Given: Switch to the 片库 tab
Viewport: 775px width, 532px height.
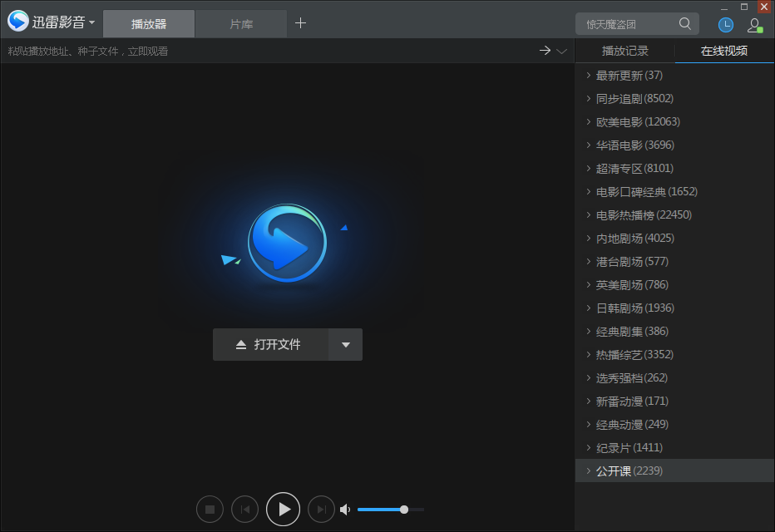Looking at the screenshot, I should coord(240,23).
